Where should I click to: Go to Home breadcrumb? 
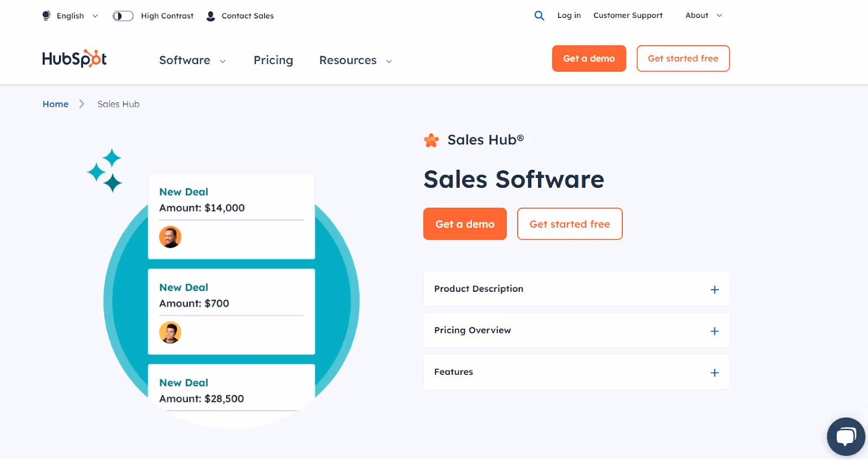(55, 104)
